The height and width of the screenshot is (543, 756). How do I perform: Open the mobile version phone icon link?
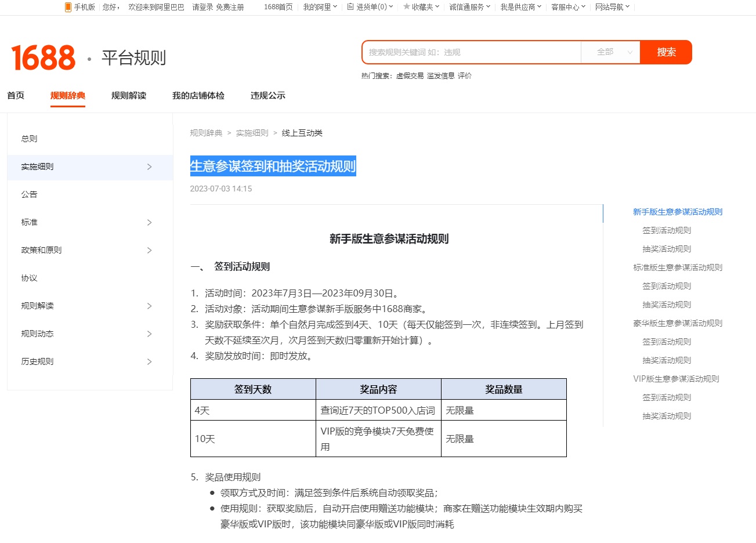(68, 7)
